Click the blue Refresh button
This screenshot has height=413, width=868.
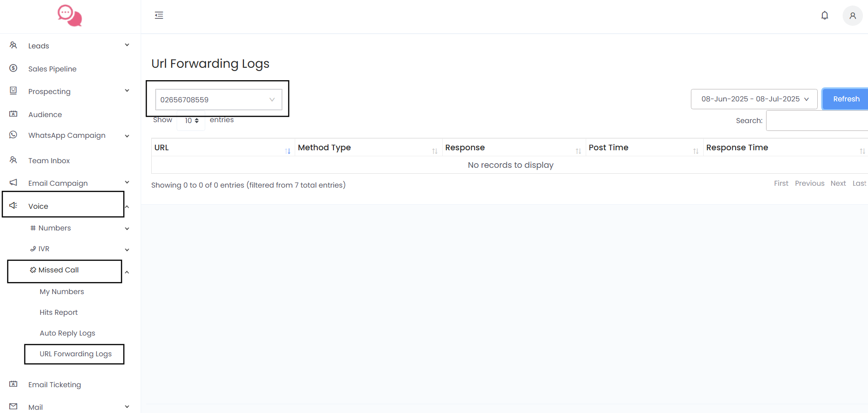(845, 99)
